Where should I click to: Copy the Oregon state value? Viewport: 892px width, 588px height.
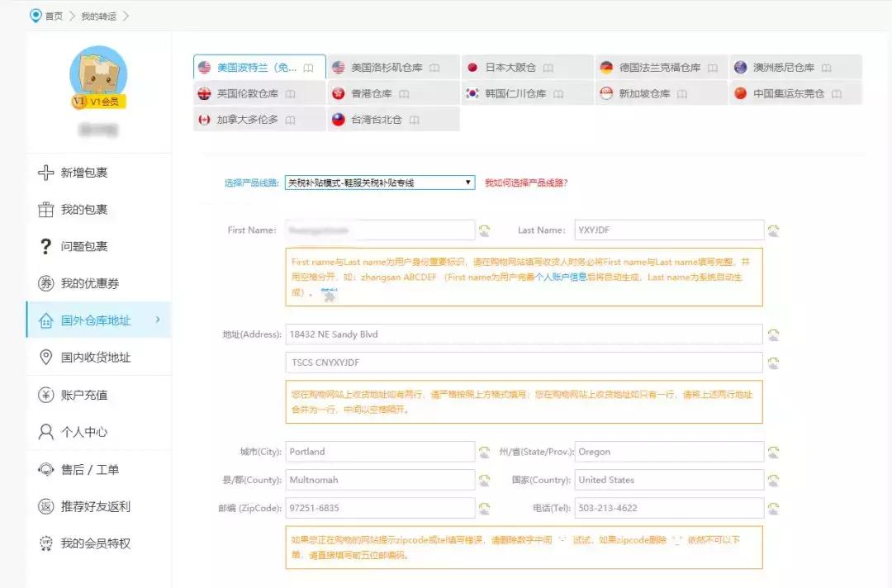(774, 451)
